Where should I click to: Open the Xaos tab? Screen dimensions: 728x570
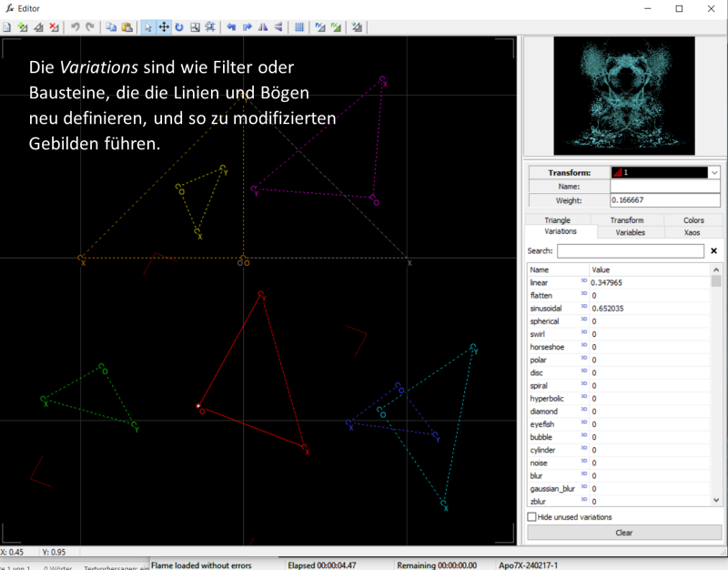pos(692,232)
